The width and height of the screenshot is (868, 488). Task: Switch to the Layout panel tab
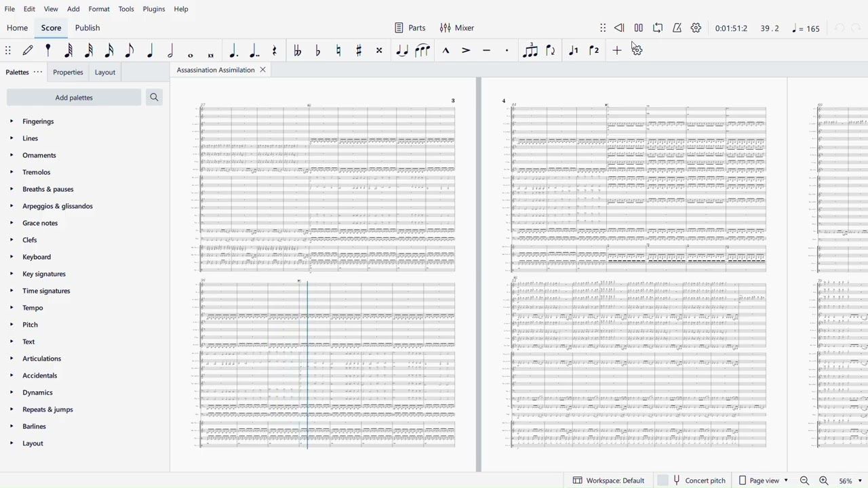[105, 72]
